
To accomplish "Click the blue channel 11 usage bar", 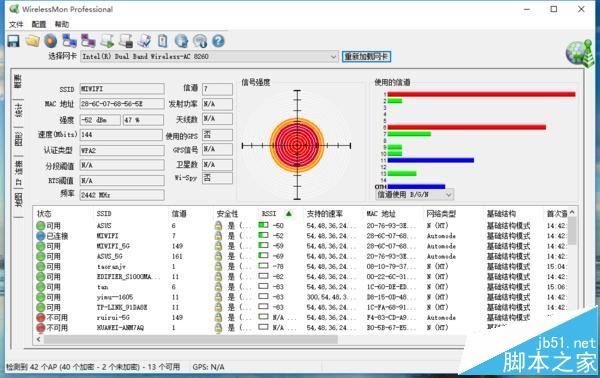I will 431,160.
